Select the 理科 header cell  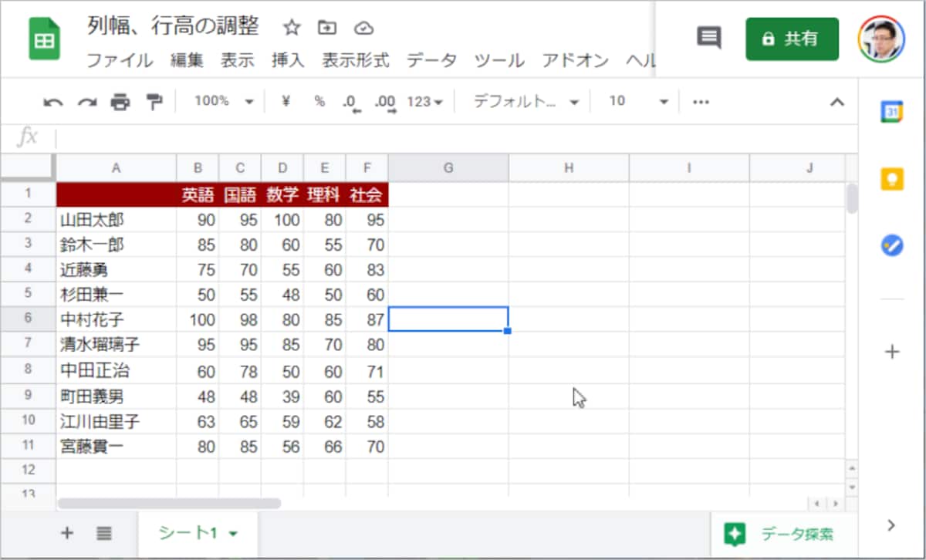coord(324,195)
